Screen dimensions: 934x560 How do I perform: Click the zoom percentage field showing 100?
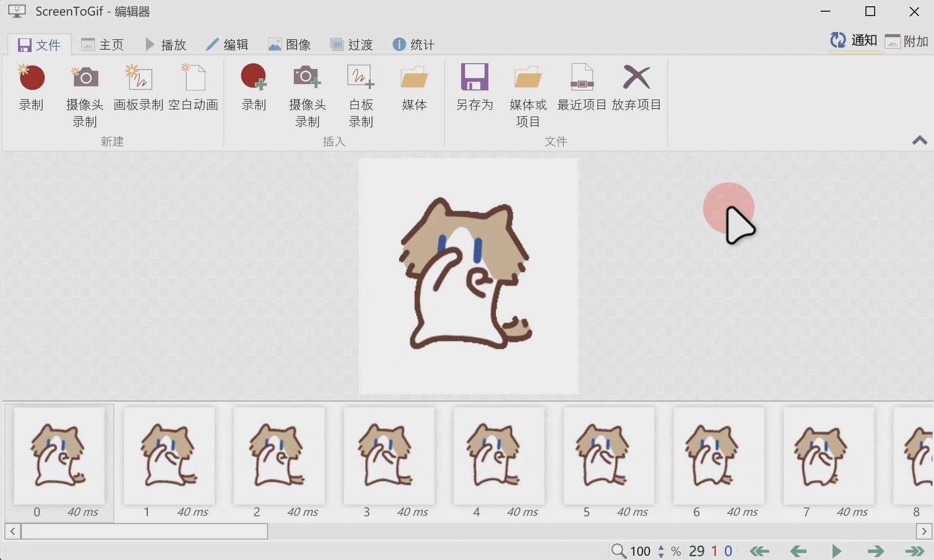point(640,551)
